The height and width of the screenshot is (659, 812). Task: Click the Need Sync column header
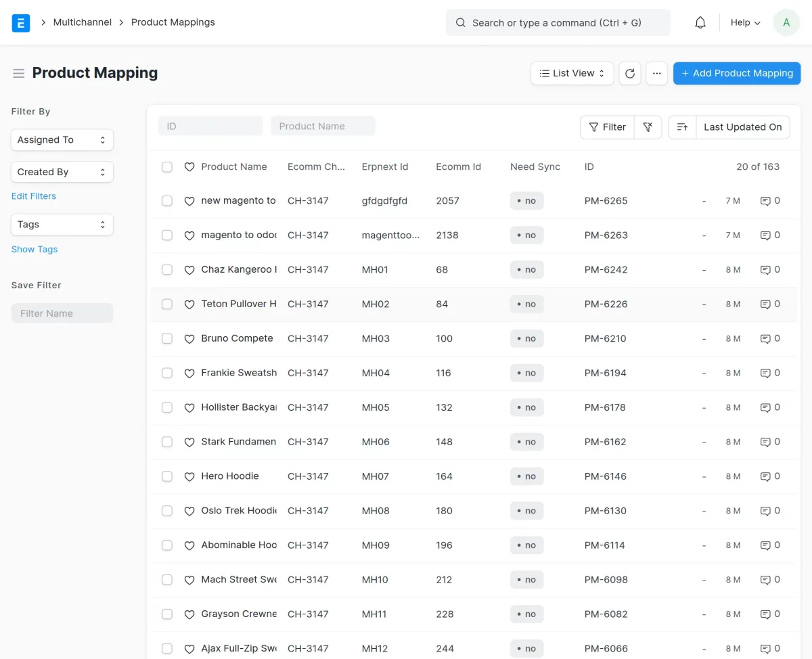click(x=535, y=167)
